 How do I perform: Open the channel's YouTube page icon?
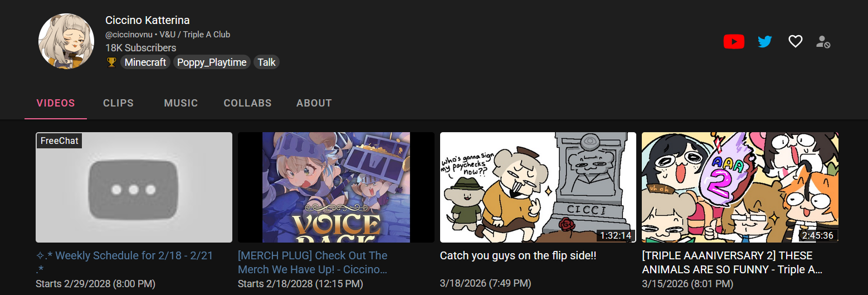pyautogui.click(x=734, y=41)
